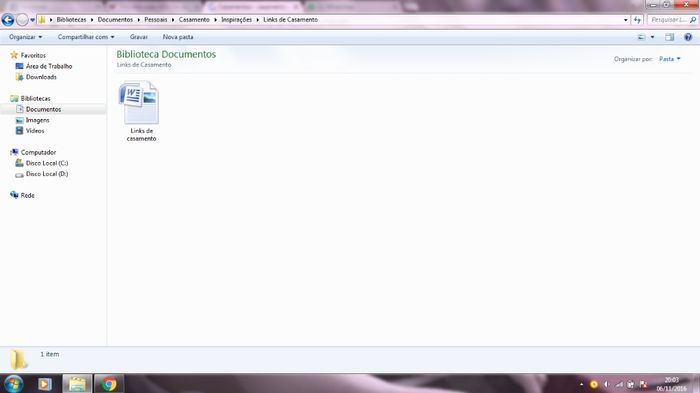Click the Casamento breadcrumb segment
Image resolution: width=700 pixels, height=393 pixels.
194,20
